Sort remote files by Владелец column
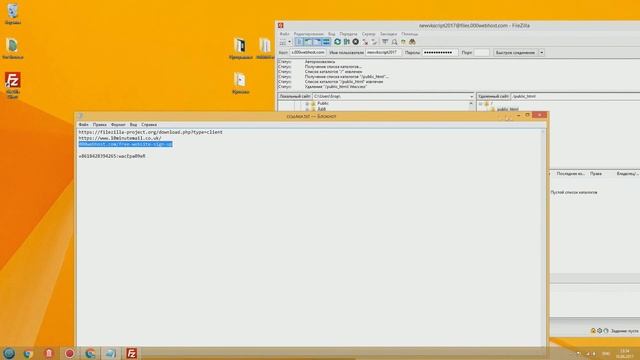 pos(627,174)
